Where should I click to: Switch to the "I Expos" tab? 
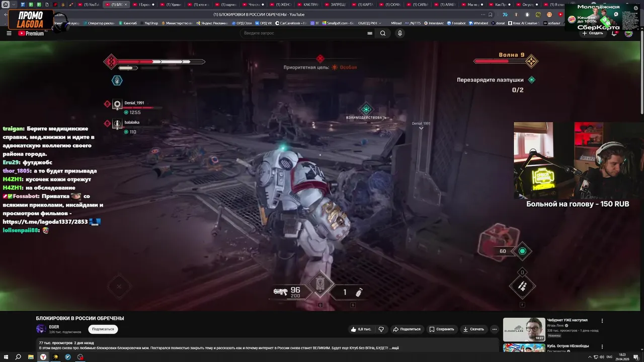coord(144,5)
